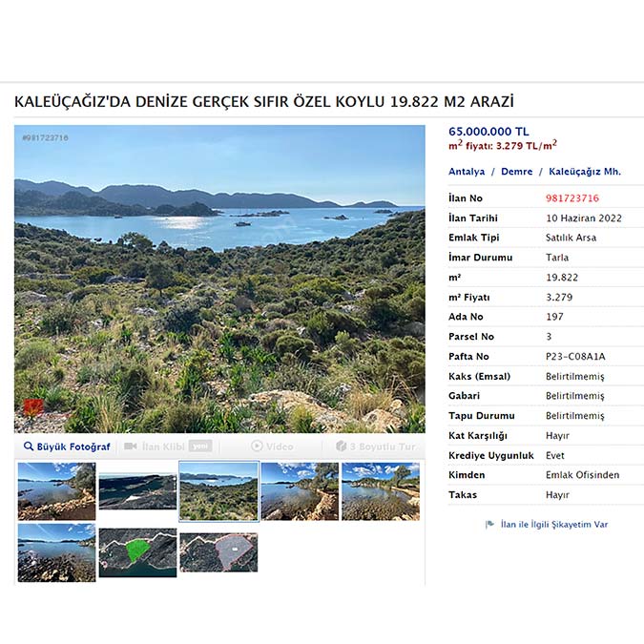Viewport: 644px width, 644px height.
Task: Select the dark aerial view thumbnail
Action: (x=138, y=491)
